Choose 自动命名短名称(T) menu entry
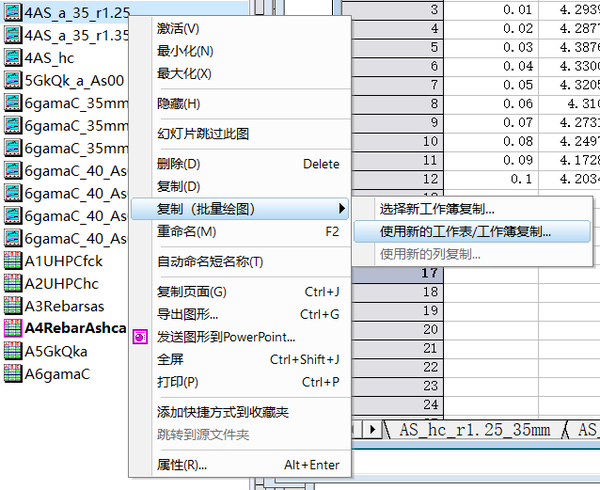 coord(240,262)
